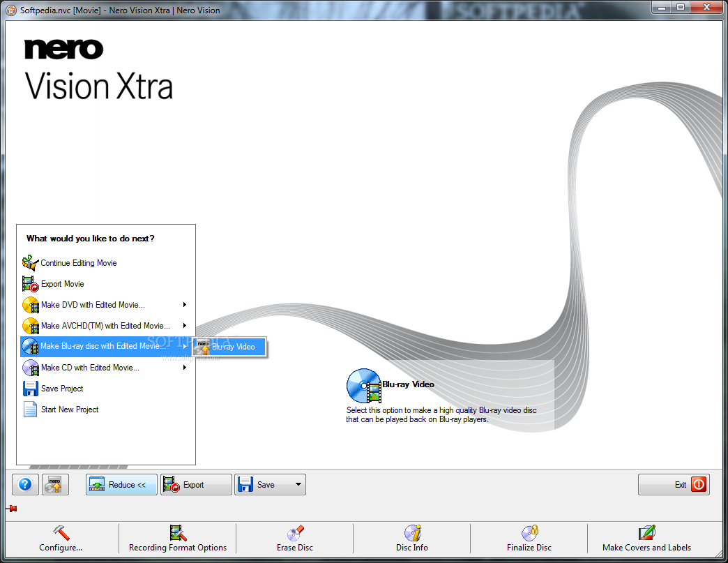The image size is (728, 563).
Task: Expand the Make CD with Edited Movie arrow
Action: [x=185, y=368]
